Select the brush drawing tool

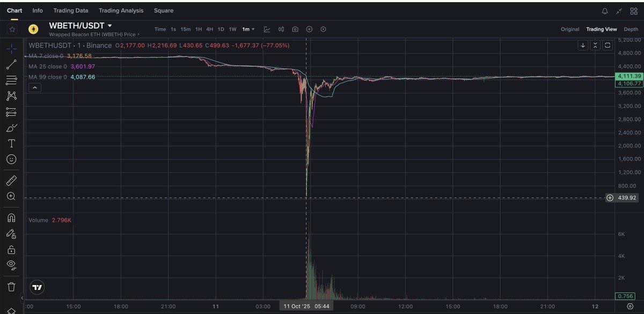point(11,128)
